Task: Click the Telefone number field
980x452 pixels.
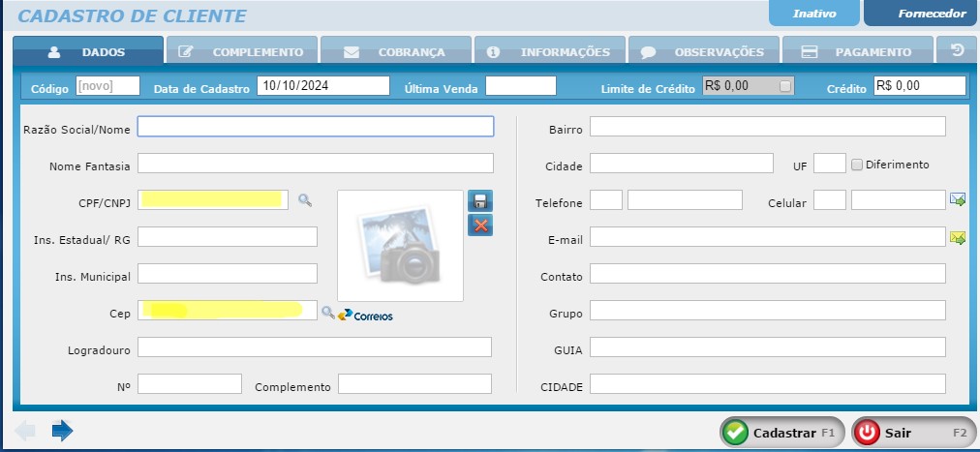Action: pos(685,199)
